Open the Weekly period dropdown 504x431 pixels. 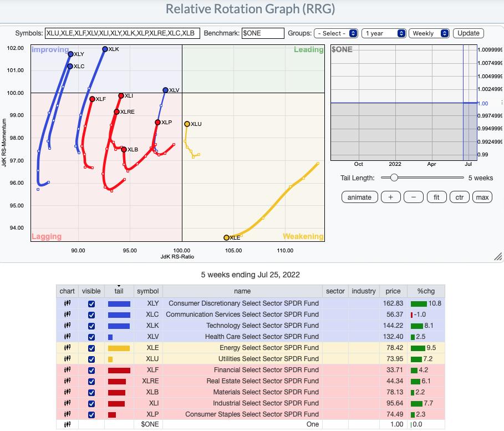coord(429,33)
